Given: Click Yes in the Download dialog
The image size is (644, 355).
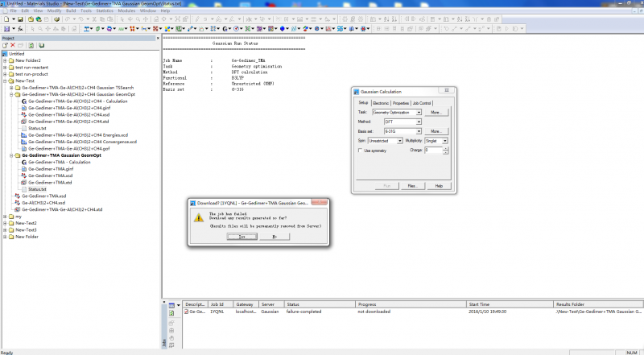Looking at the screenshot, I should click(242, 237).
